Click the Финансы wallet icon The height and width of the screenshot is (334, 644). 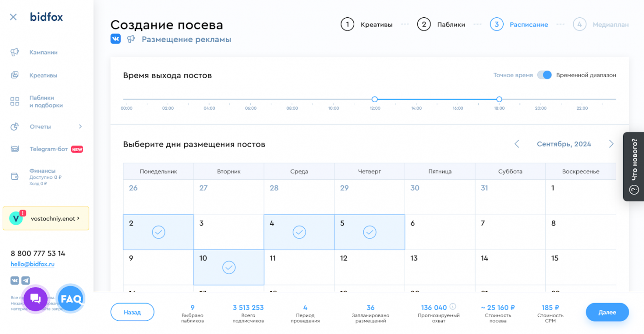(15, 176)
